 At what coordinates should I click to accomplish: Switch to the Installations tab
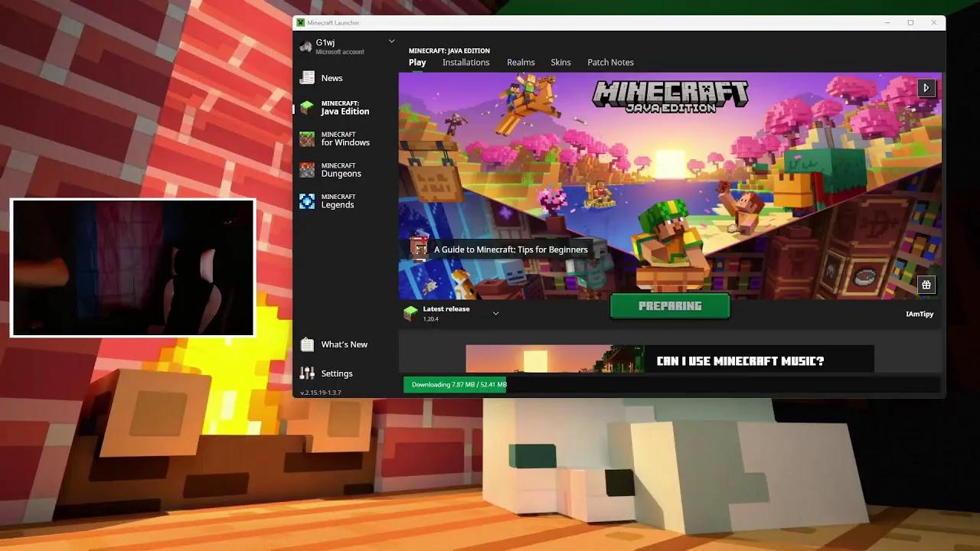465,62
